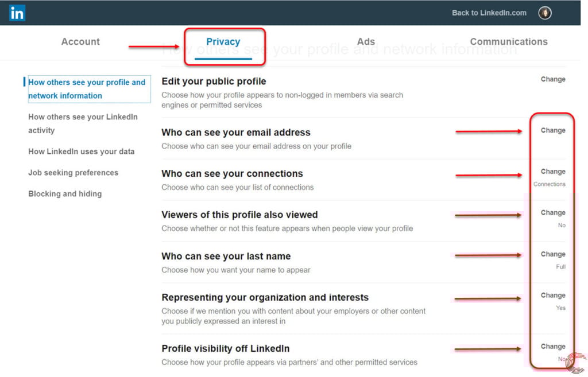Image resolution: width=588 pixels, height=377 pixels.
Task: Open Blocking and hiding section
Action: point(65,194)
